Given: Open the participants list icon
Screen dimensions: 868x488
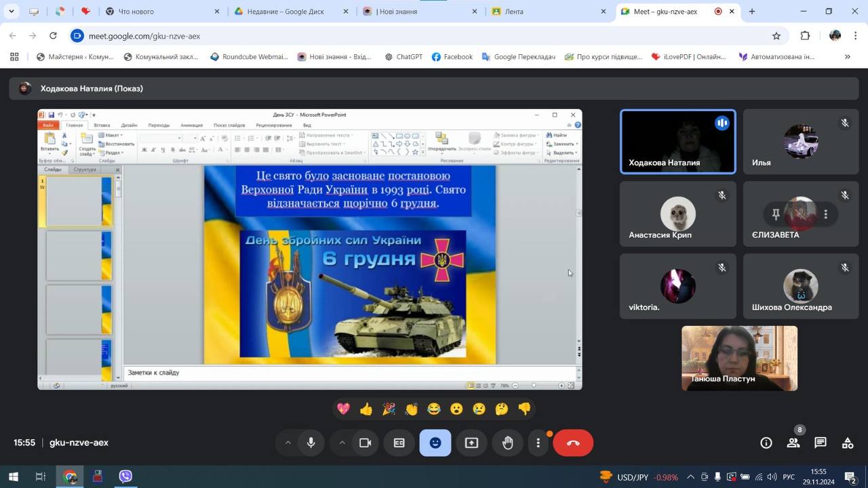Looking at the screenshot, I should pos(793,443).
